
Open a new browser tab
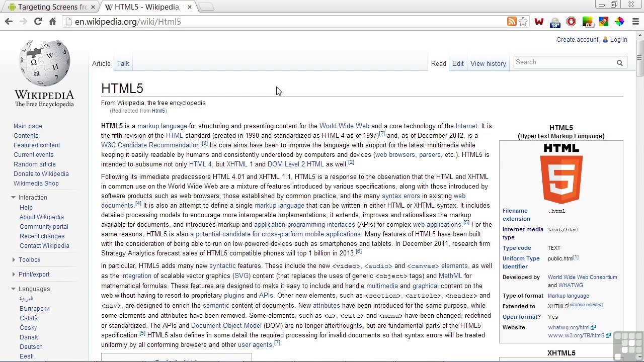click(x=206, y=7)
